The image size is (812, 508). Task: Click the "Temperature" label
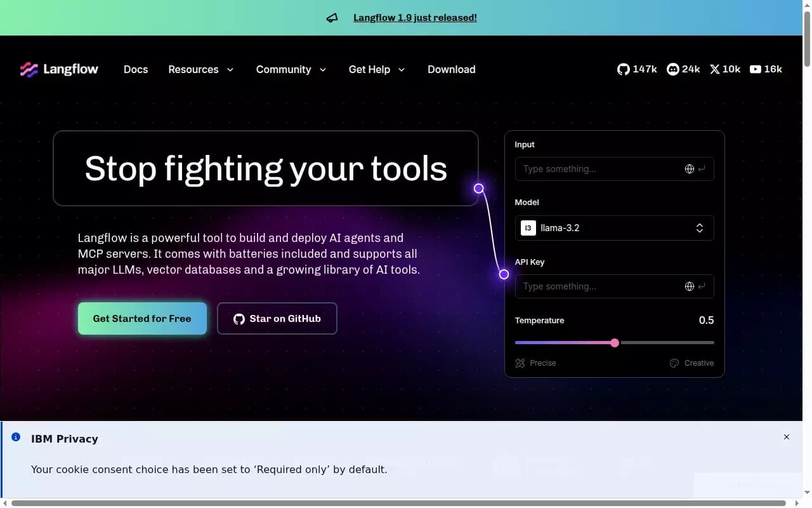(x=539, y=321)
